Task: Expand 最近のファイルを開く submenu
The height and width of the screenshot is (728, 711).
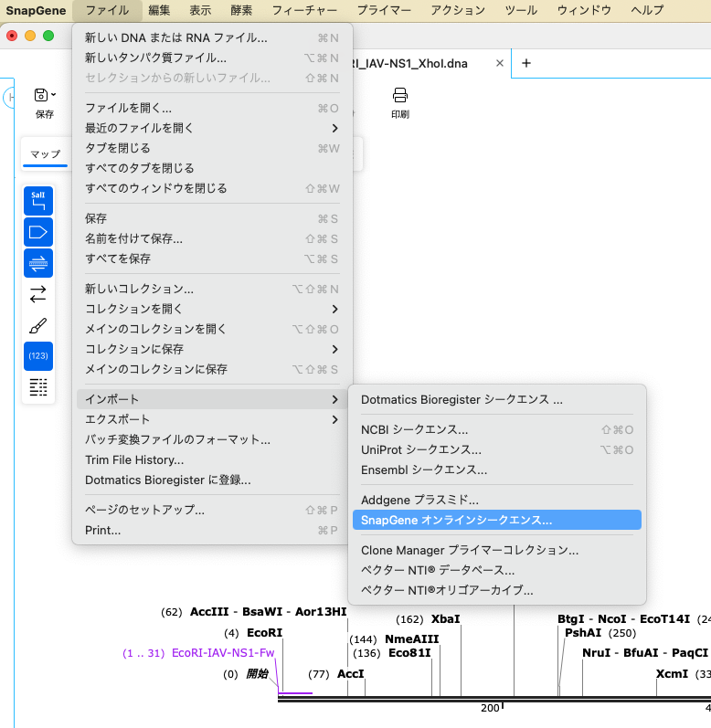Action: tap(212, 128)
